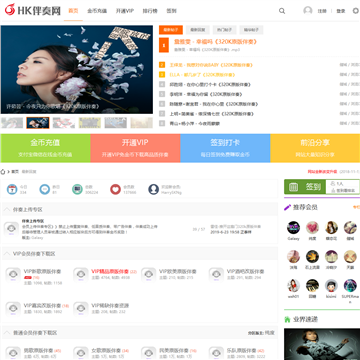
Task: Click moderator name Galaxy under 伴奏上传专区
Action: [37, 238]
